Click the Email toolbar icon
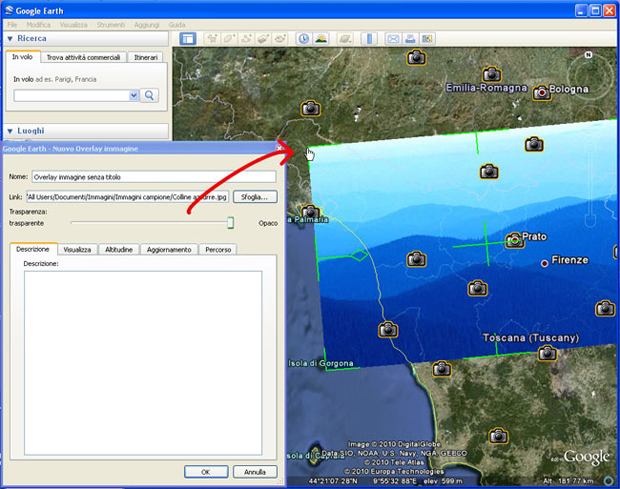The width and height of the screenshot is (620, 489). (393, 39)
